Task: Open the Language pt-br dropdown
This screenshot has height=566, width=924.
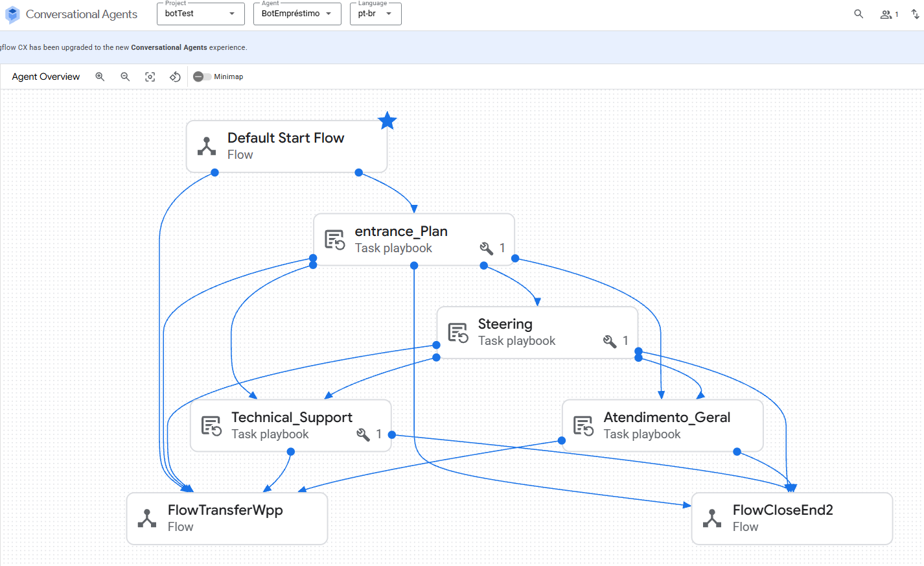Action: click(x=376, y=14)
